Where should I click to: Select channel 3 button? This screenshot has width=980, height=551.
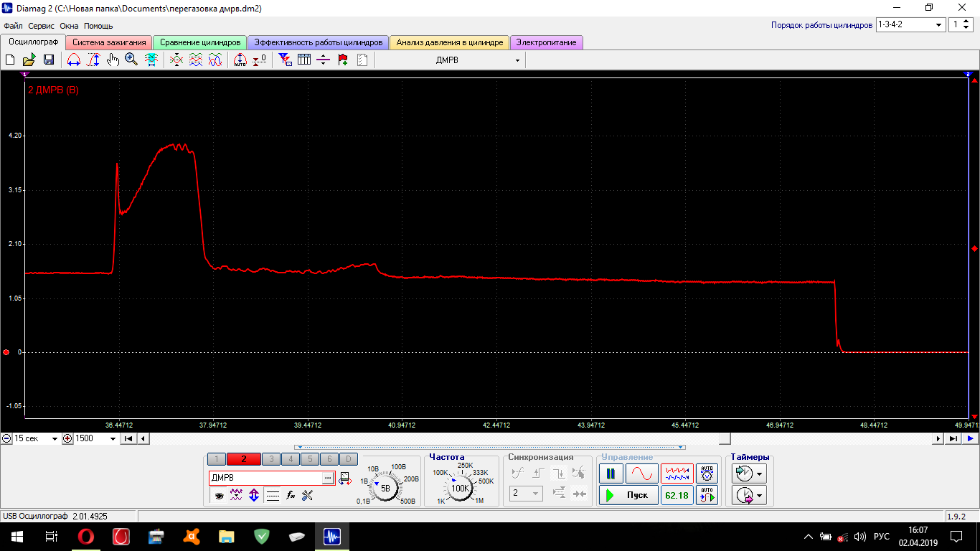click(x=271, y=459)
